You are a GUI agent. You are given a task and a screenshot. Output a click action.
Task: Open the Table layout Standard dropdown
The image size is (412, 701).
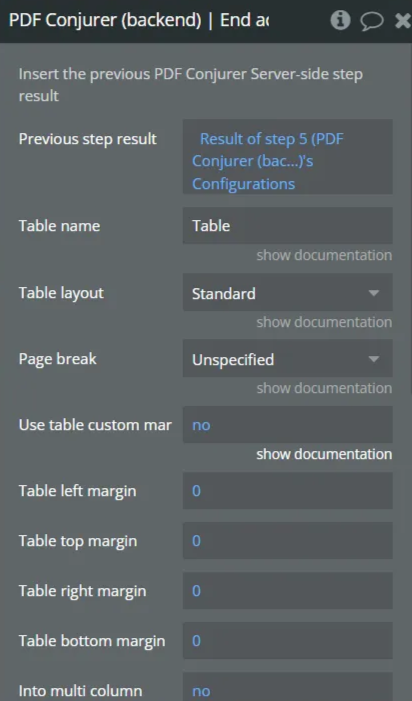tap(288, 293)
